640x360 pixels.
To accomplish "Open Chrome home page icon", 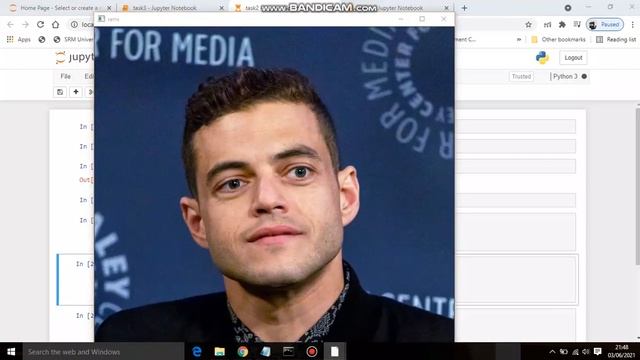I will coord(56,24).
